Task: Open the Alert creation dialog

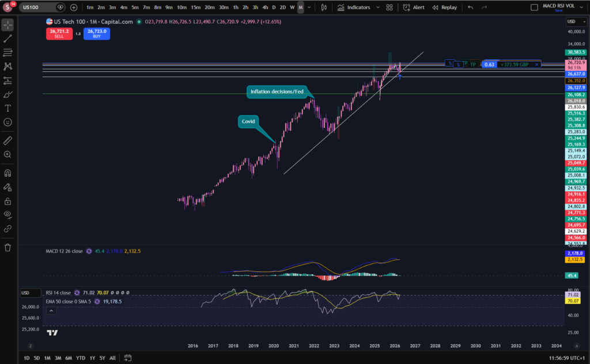Action: pyautogui.click(x=414, y=7)
